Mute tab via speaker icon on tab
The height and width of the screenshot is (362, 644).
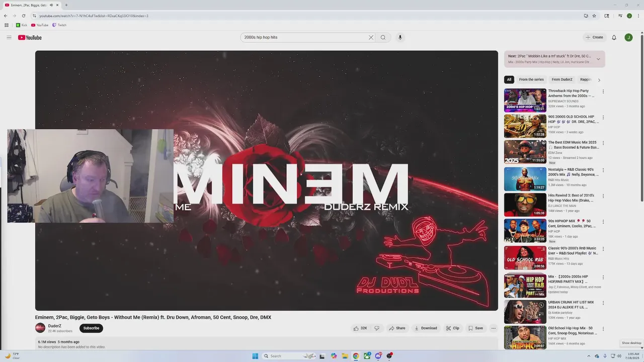tap(51, 5)
